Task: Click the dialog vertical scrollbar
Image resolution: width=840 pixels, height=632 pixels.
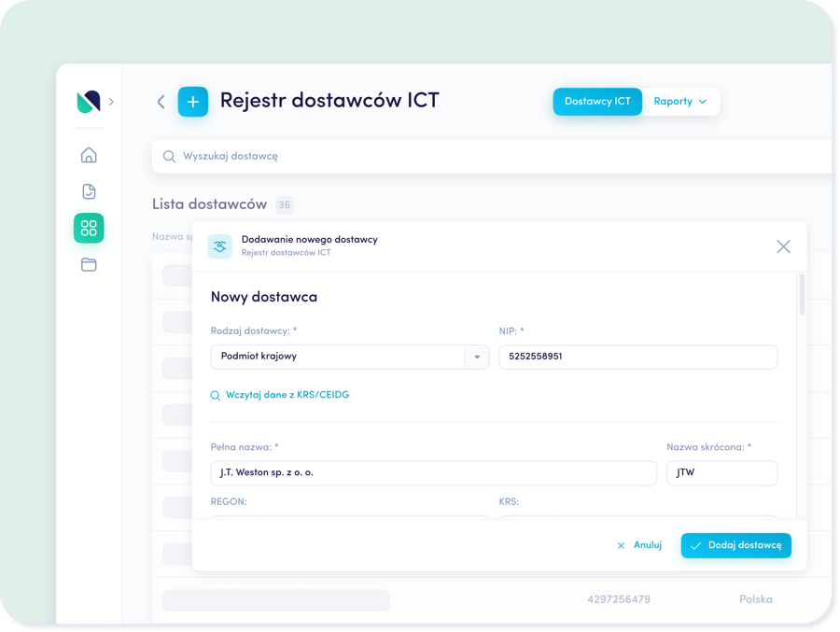Action: (802, 294)
